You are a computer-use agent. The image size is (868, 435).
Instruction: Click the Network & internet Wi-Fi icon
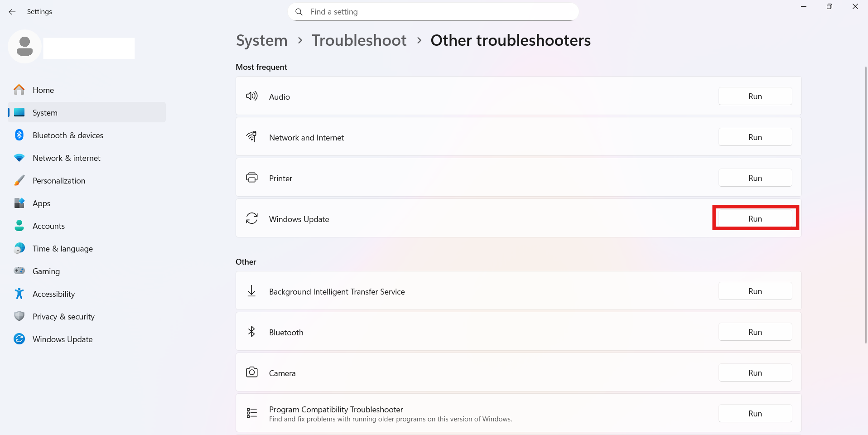[x=19, y=158]
